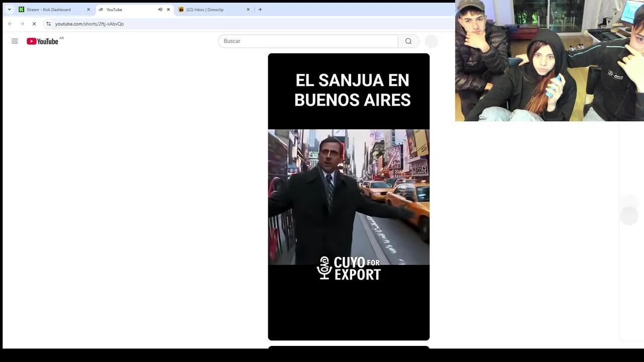Select the youtube.com/shorts URL address bar
The height and width of the screenshot is (362, 644).
(x=90, y=24)
